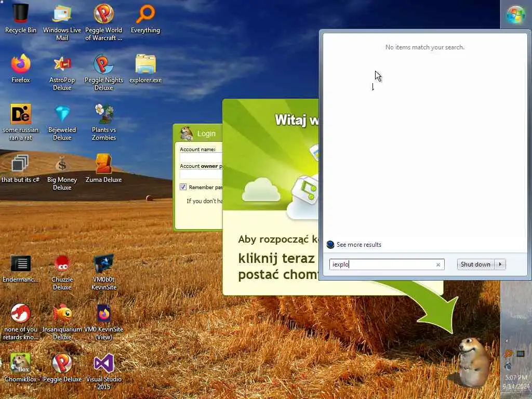
Task: Open the Windows Live Mail desktop icon
Action: tap(62, 22)
